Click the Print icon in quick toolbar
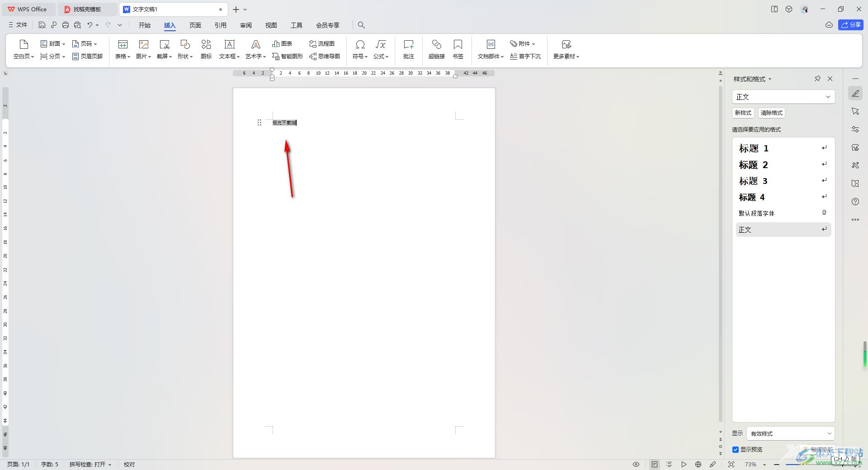 66,25
